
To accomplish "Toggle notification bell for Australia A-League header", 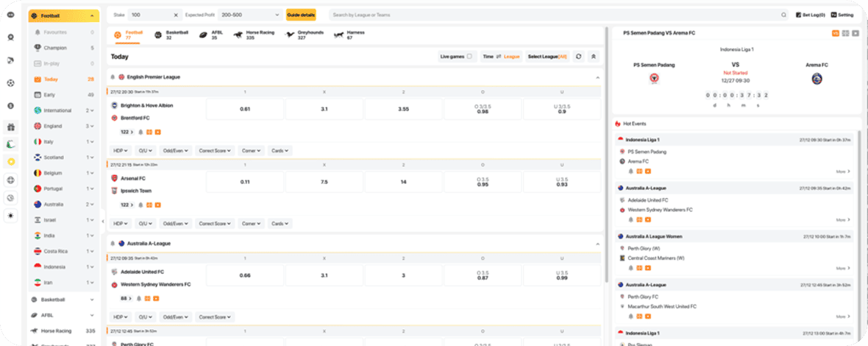I will 113,244.
